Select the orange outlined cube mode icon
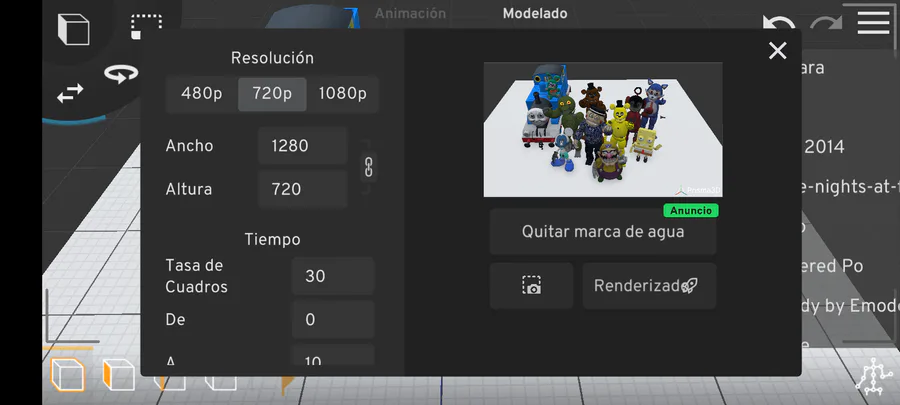Viewport: 900px width, 405px height. pyautogui.click(x=68, y=375)
